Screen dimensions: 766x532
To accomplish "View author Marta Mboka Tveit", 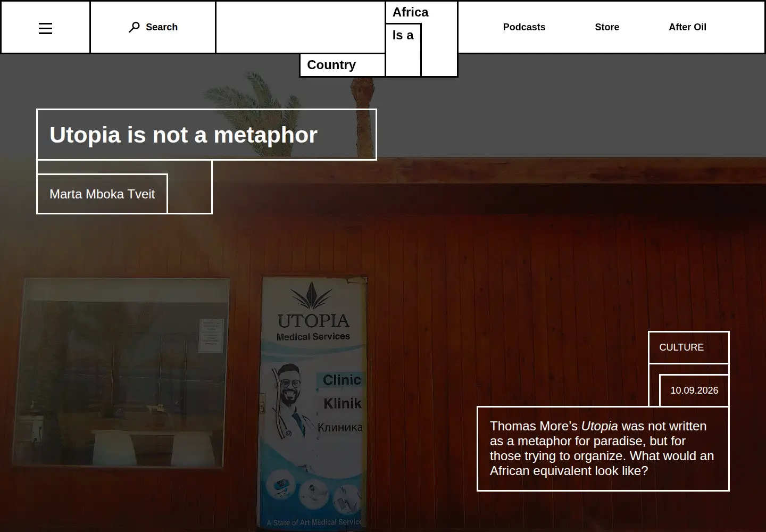I will pos(102,194).
